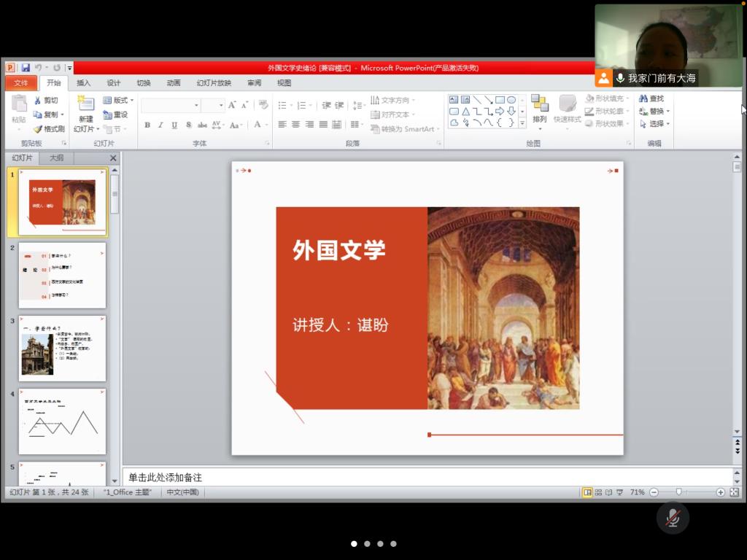Convert text to SmartArt
The image size is (747, 560).
404,128
